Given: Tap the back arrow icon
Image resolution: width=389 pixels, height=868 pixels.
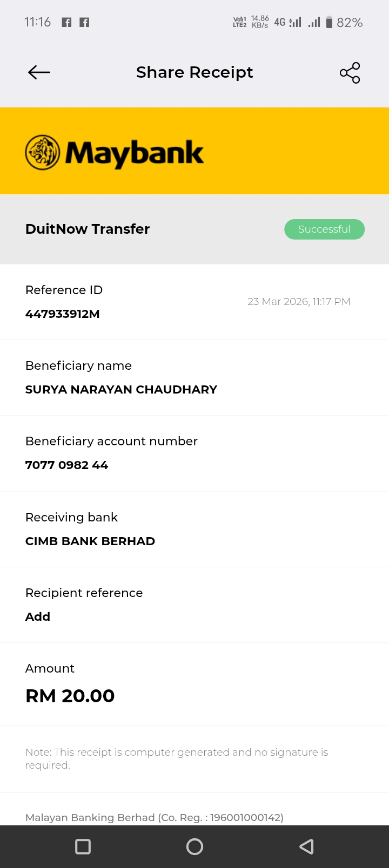Looking at the screenshot, I should [x=39, y=72].
